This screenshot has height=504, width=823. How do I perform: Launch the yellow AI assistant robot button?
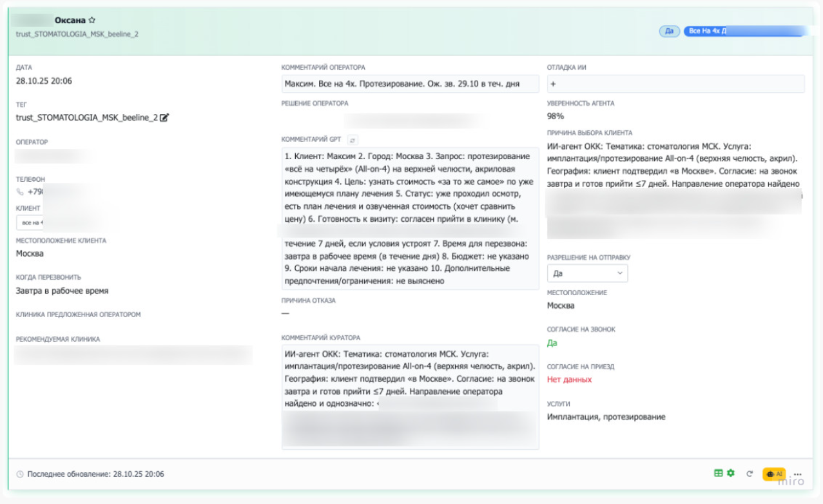pyautogui.click(x=774, y=472)
